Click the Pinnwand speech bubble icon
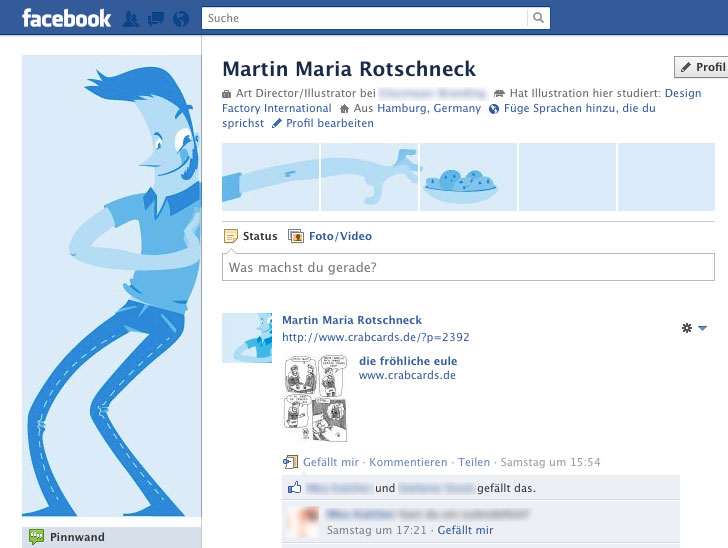Viewport: 728px width, 548px height. pyautogui.click(x=36, y=537)
